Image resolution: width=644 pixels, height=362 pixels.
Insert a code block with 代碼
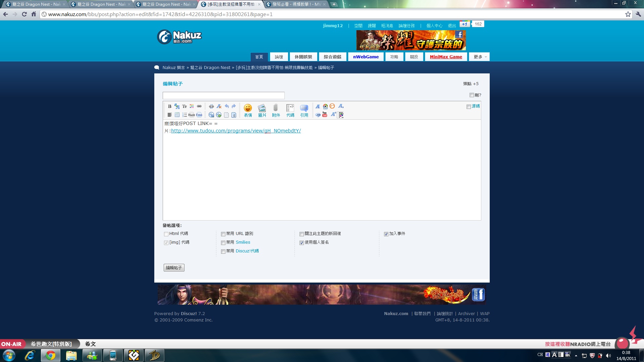click(x=290, y=110)
